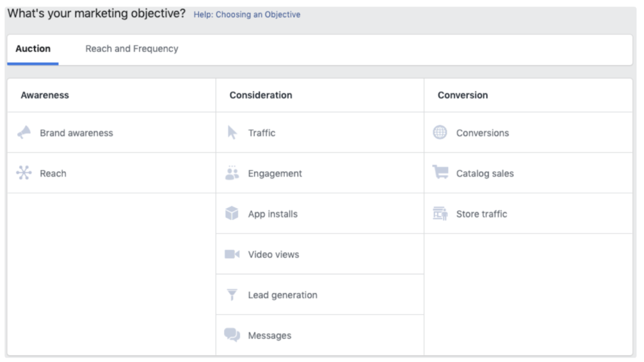
Task: Click the Consideration column header
Action: coord(261,96)
